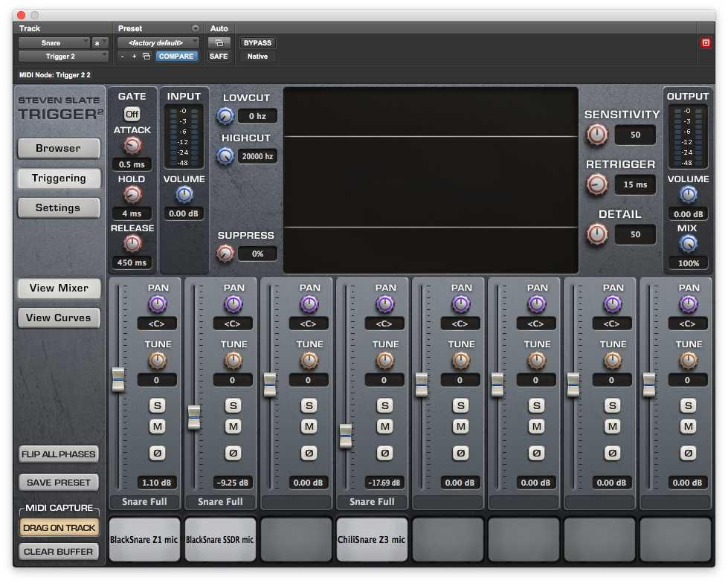728x583 pixels.
Task: Click the next preset plus button
Action: [134, 57]
